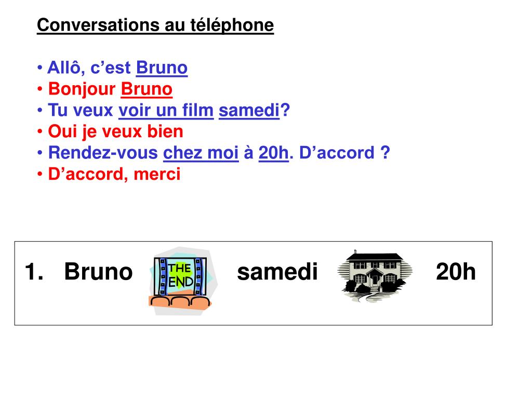Click underlined phrase 'chez moi'
The width and height of the screenshot is (532, 399).
(x=201, y=153)
